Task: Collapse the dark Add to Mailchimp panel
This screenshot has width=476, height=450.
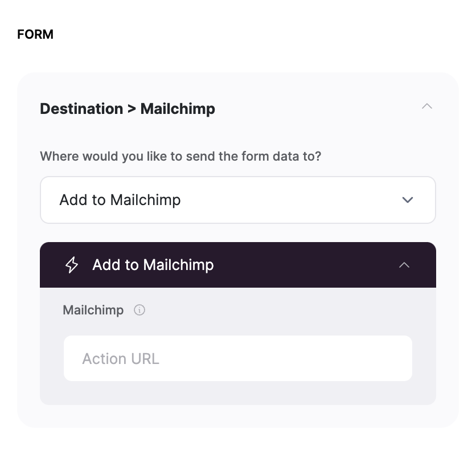Action: pos(404,265)
